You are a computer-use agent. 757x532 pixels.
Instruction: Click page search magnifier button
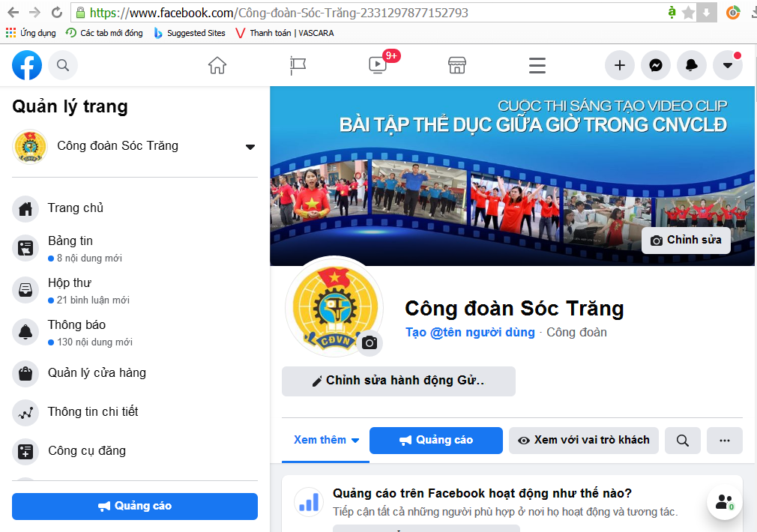coord(682,441)
